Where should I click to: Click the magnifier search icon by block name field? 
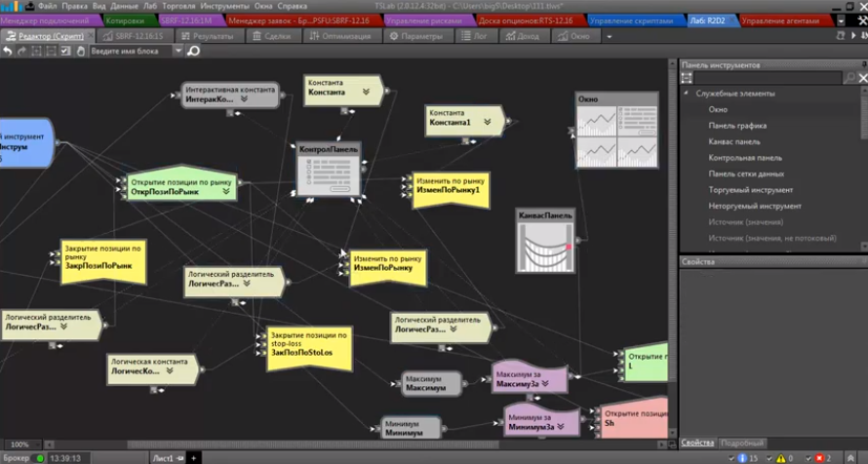point(193,51)
